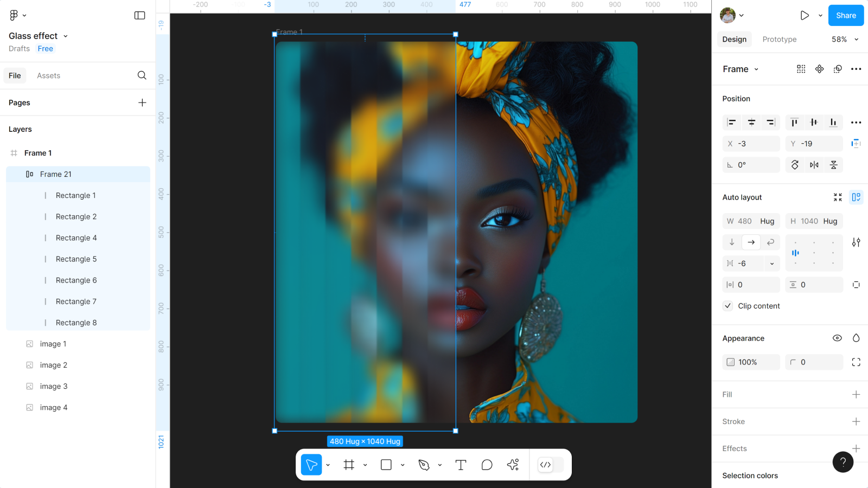The width and height of the screenshot is (868, 488).
Task: Select the Rectangle 4 layer
Action: point(76,237)
